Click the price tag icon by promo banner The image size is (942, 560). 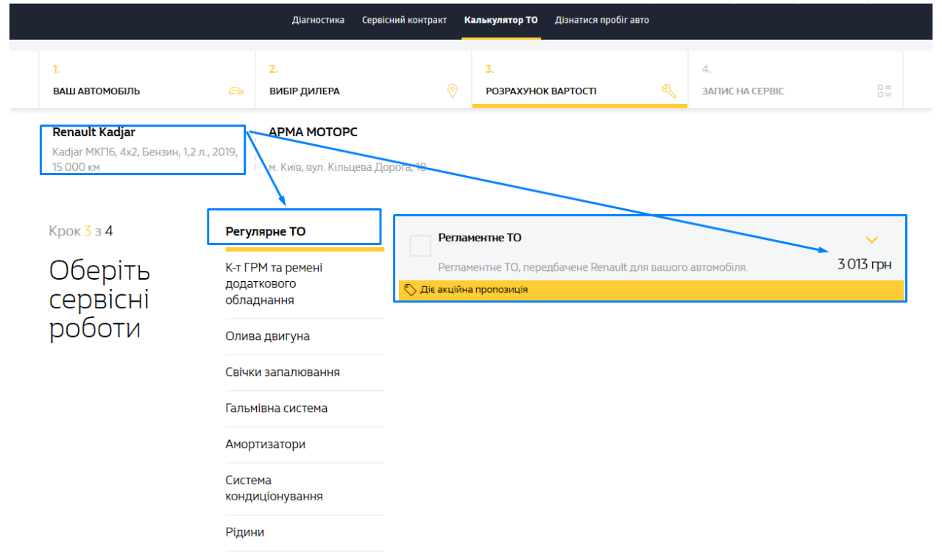(x=411, y=289)
